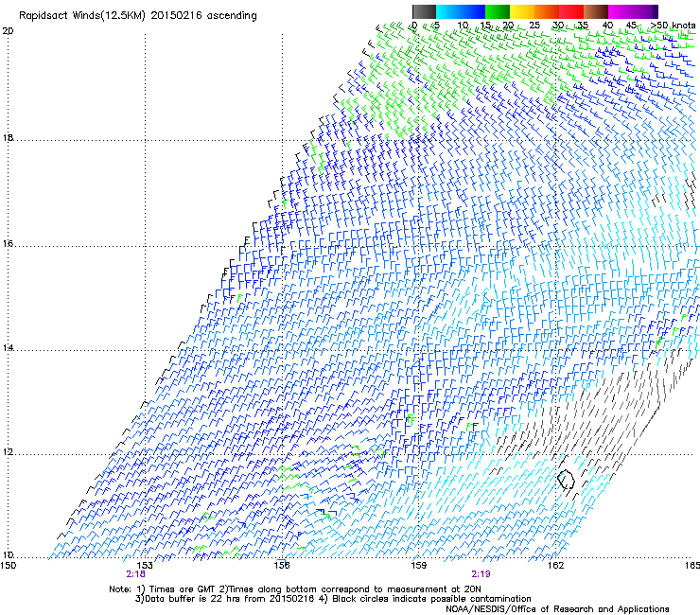This screenshot has height=615, width=700.
Task: Click the longitude label '153'
Action: point(145,566)
